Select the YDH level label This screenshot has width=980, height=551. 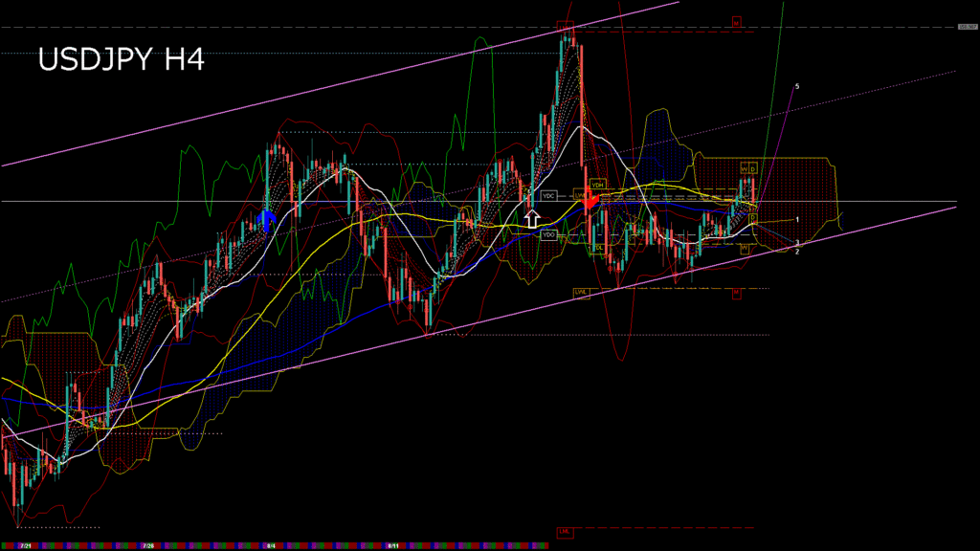coord(597,184)
